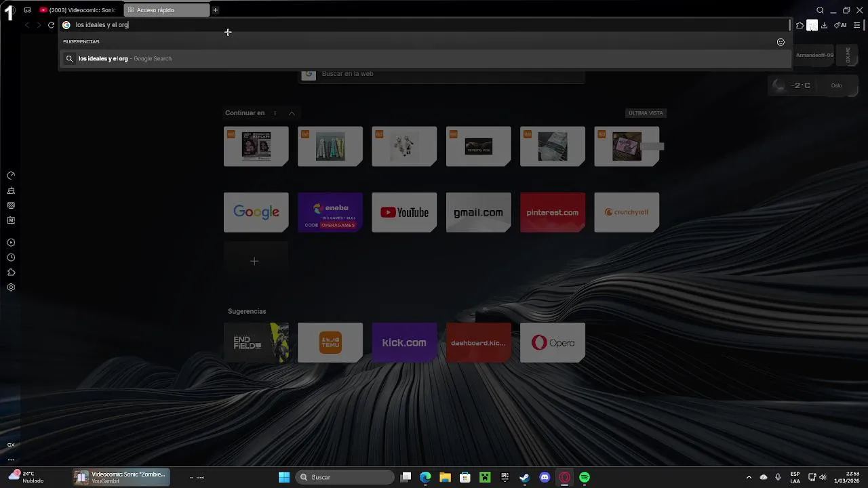Open Easy Setup sliders icon
Screen dimensions: 868x488
pos(857,25)
